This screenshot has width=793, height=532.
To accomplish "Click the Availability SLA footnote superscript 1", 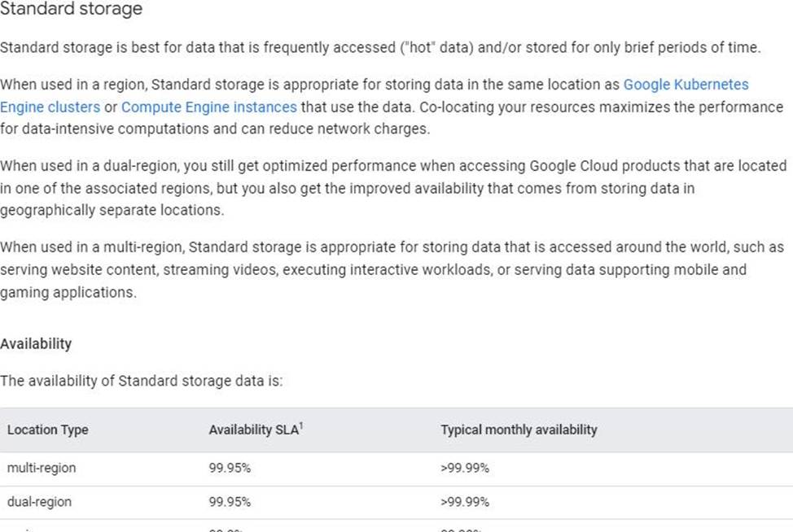I will click(x=300, y=425).
